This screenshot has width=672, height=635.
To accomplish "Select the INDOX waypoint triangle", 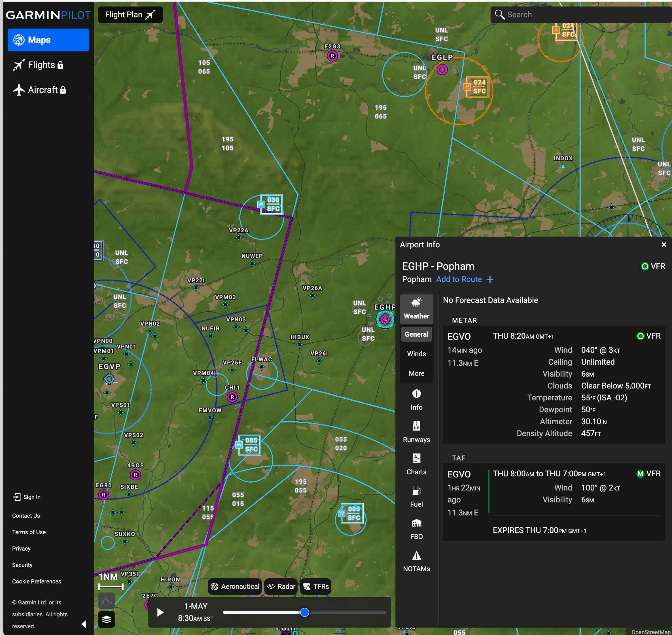I will 563,166.
